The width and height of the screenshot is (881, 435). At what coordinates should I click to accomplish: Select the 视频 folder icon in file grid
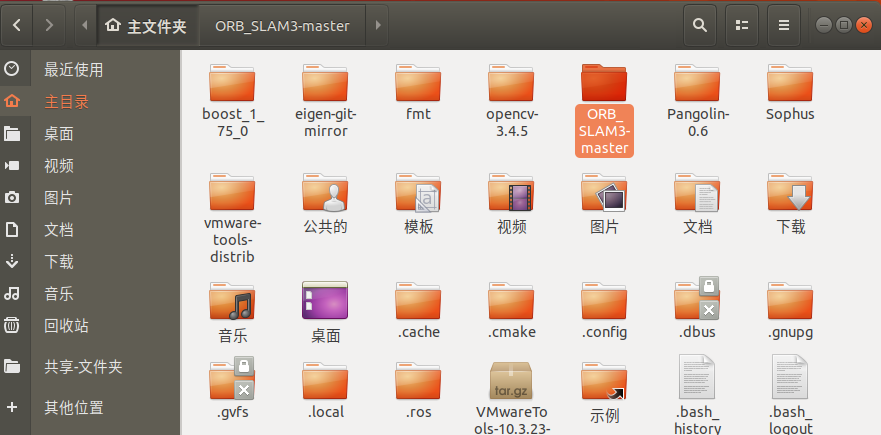(x=511, y=192)
